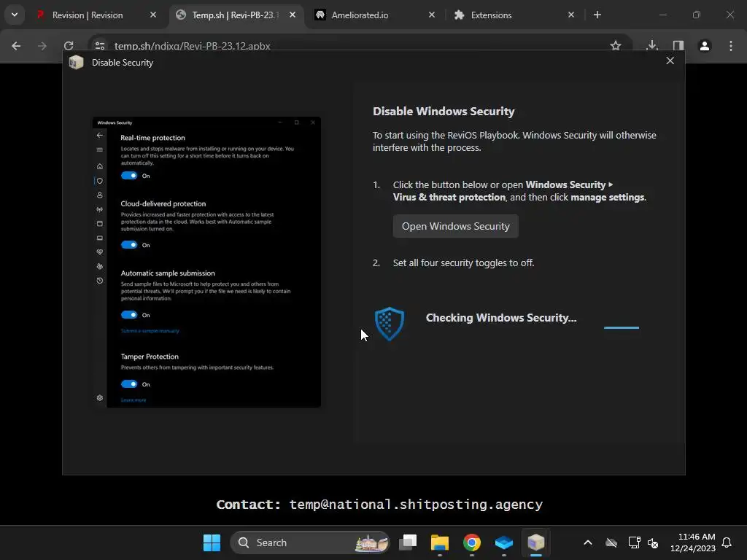The image size is (747, 560).
Task: Click the muted volume tray icon
Action: pos(653,542)
